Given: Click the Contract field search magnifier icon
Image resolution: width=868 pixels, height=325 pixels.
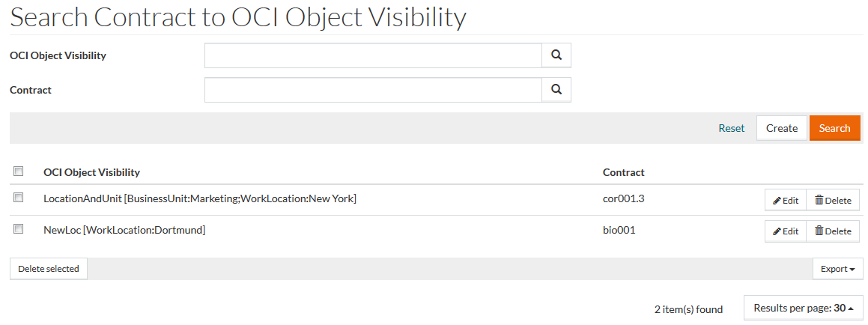Looking at the screenshot, I should coord(556,90).
